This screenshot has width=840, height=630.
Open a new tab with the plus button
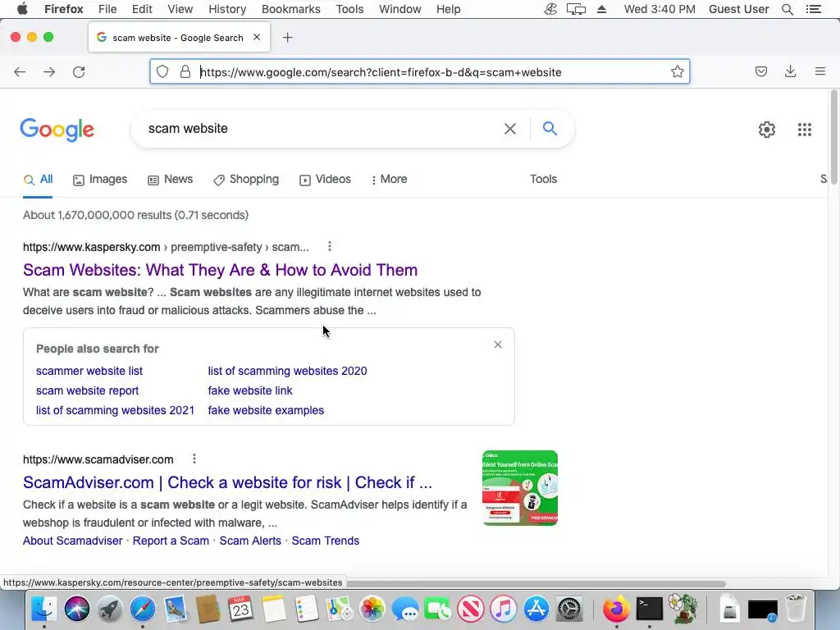click(x=288, y=38)
